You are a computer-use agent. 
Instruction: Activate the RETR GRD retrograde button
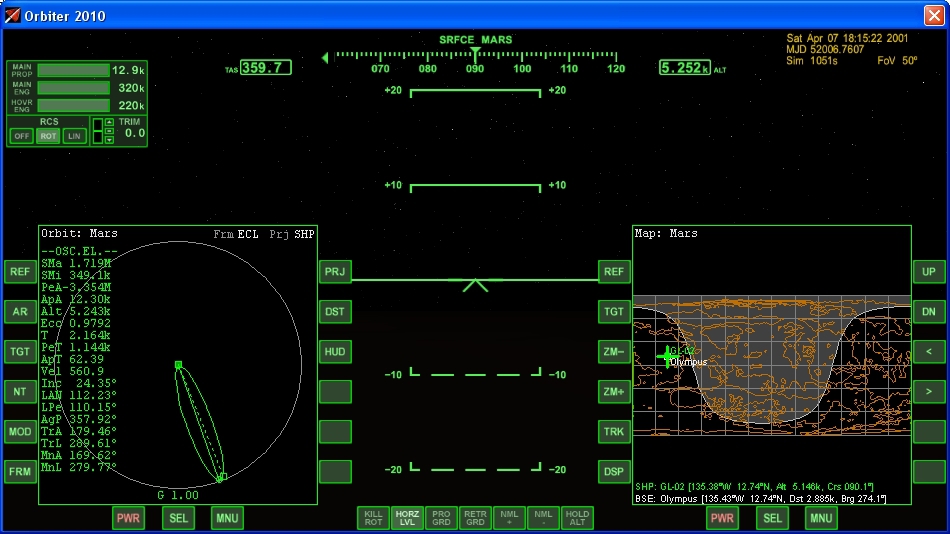pyautogui.click(x=475, y=518)
